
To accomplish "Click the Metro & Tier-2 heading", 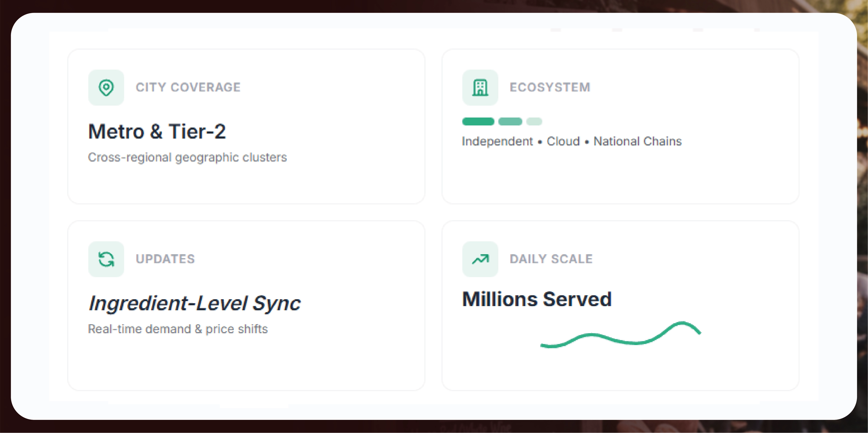I will 157,131.
